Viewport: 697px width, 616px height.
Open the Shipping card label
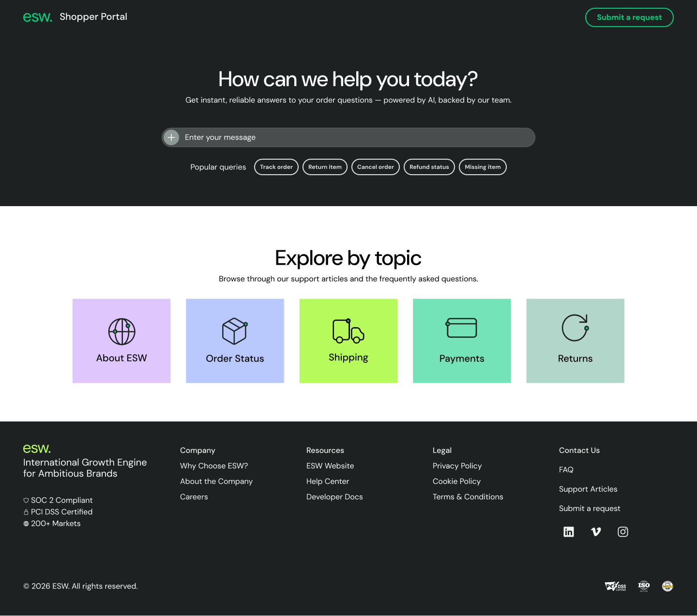coord(348,358)
